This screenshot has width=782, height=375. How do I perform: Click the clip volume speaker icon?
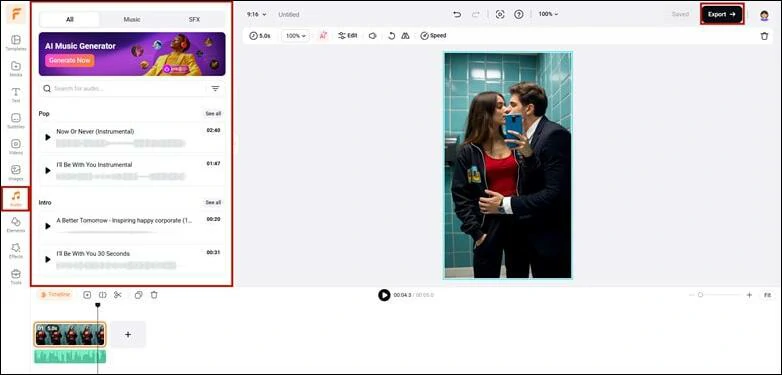point(373,36)
